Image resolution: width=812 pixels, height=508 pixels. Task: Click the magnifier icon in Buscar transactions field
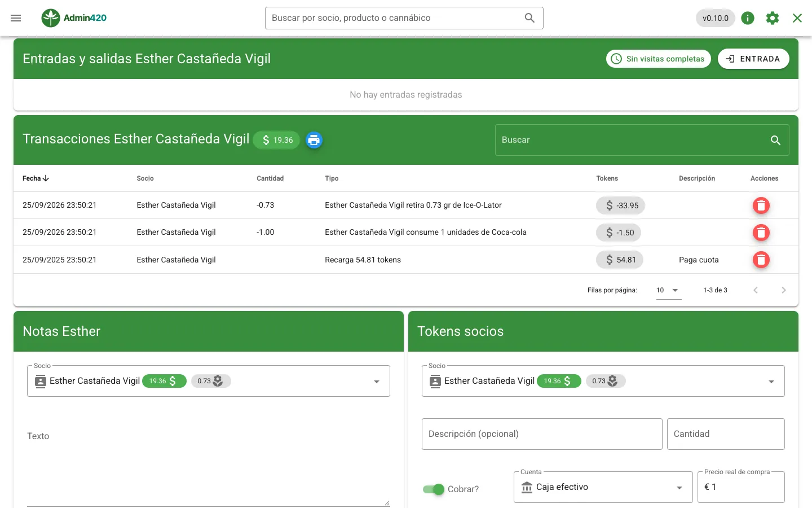(x=776, y=140)
